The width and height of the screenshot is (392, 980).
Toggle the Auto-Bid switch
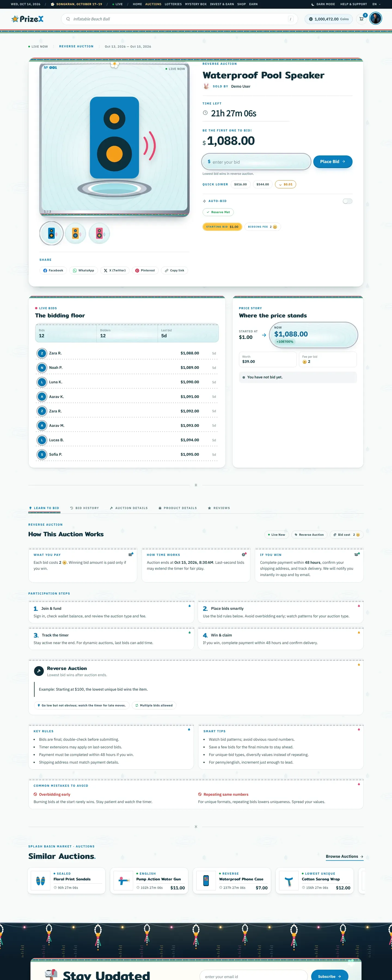pos(347,201)
